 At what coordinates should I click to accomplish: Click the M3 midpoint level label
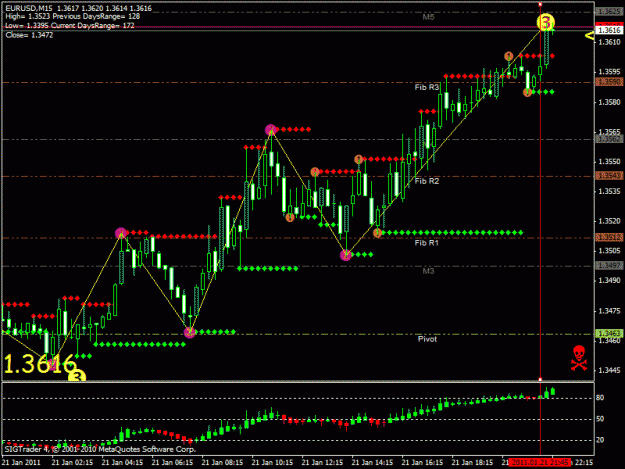[428, 271]
